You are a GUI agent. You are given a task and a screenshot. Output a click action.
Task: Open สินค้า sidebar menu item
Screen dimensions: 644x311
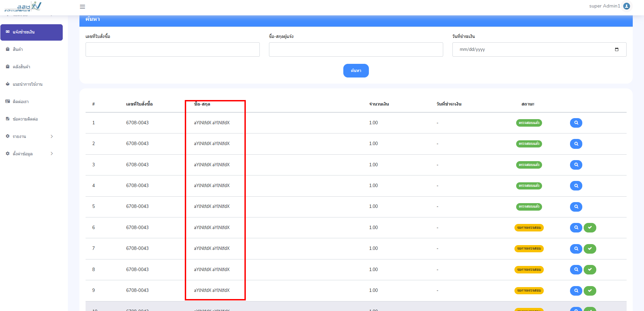tap(18, 50)
